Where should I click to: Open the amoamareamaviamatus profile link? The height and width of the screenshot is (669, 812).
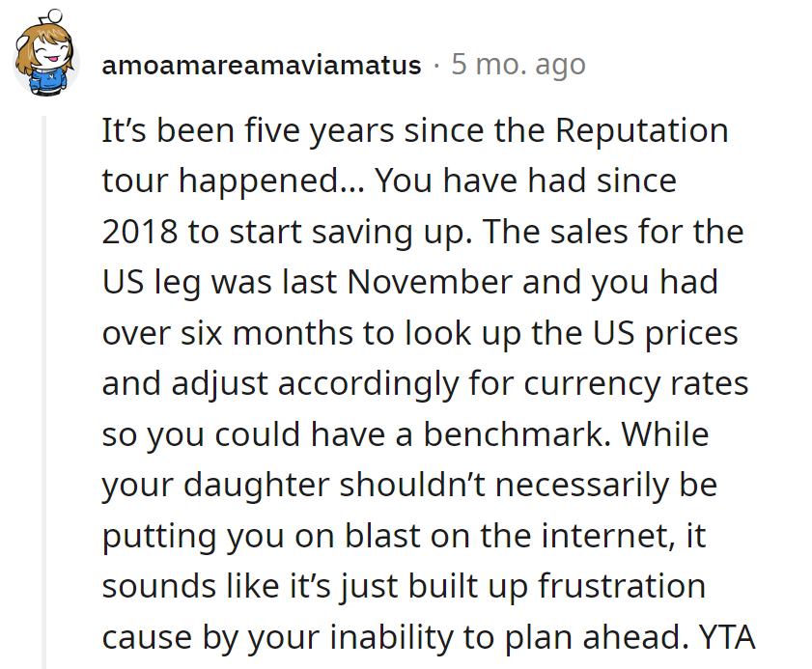[x=261, y=66]
